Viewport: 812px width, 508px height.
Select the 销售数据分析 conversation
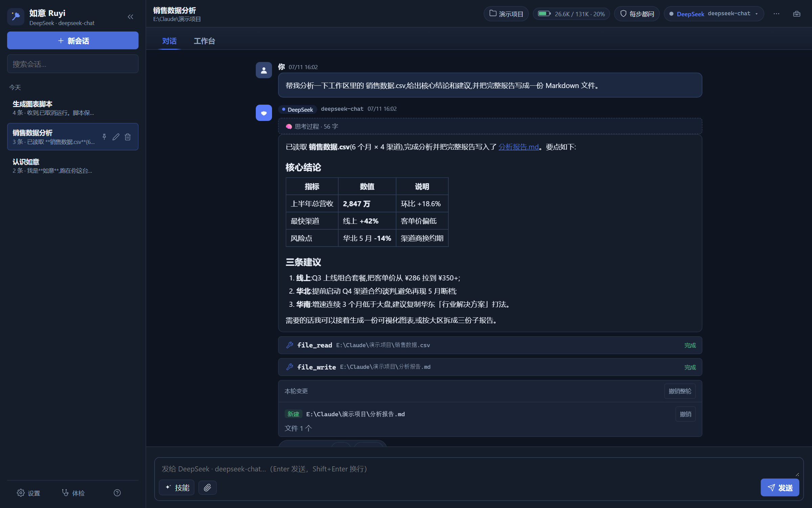click(x=54, y=137)
